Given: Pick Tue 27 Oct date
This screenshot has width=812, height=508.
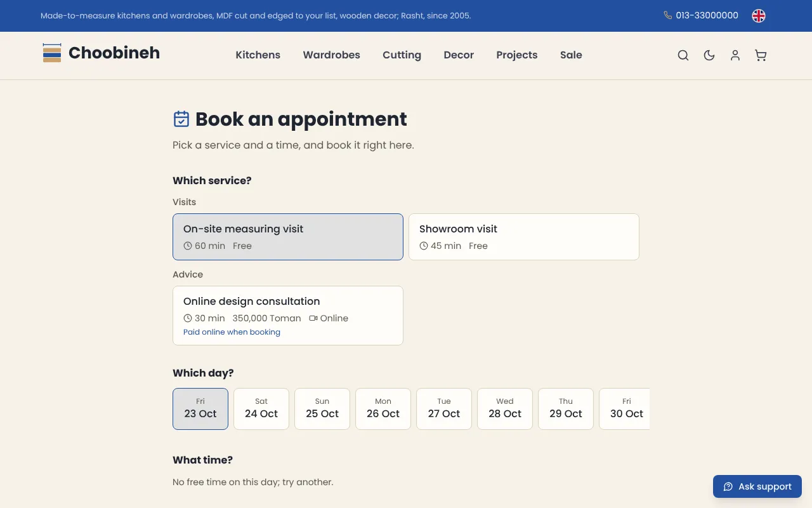Looking at the screenshot, I should point(444,409).
